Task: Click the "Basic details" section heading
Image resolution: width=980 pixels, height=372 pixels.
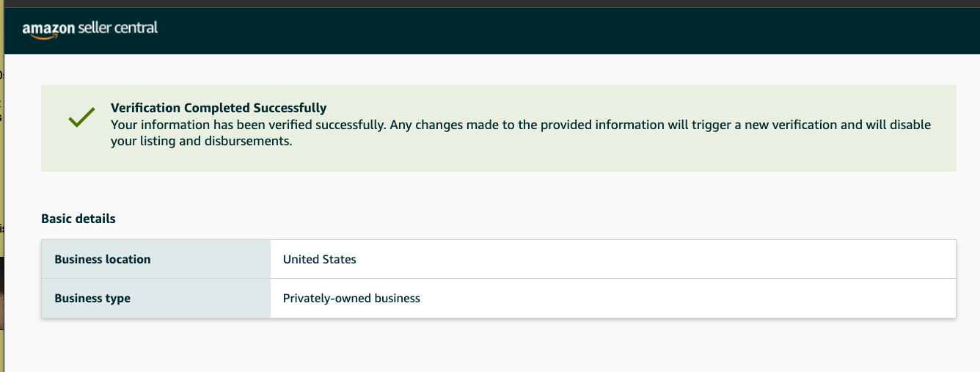Action: (78, 219)
